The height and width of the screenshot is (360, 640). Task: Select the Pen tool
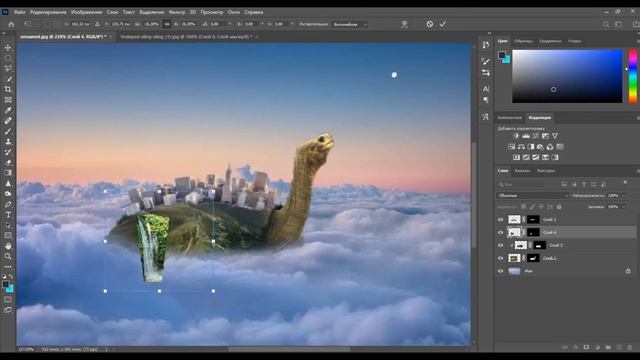8,204
